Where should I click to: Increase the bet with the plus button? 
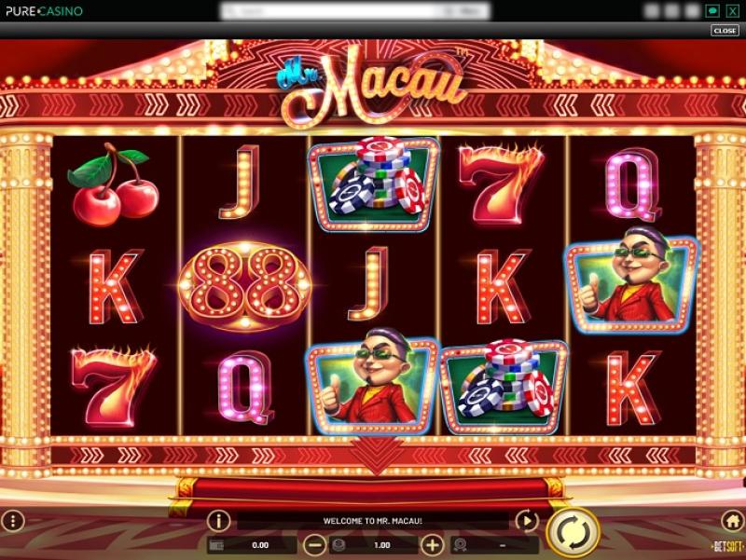pos(432,545)
